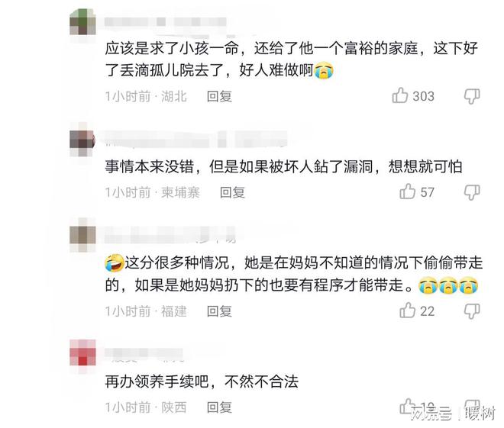Like the comment with 303 likes

400,95
